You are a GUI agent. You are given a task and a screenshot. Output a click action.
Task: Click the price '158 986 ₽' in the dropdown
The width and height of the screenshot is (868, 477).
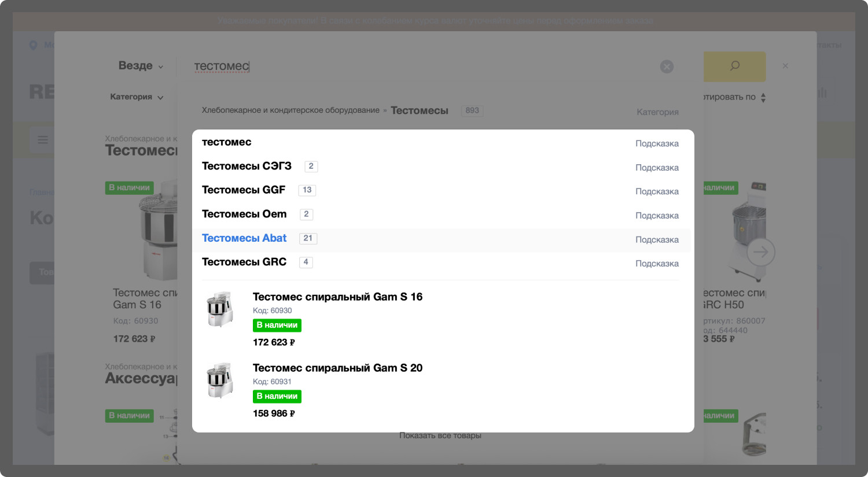click(274, 413)
